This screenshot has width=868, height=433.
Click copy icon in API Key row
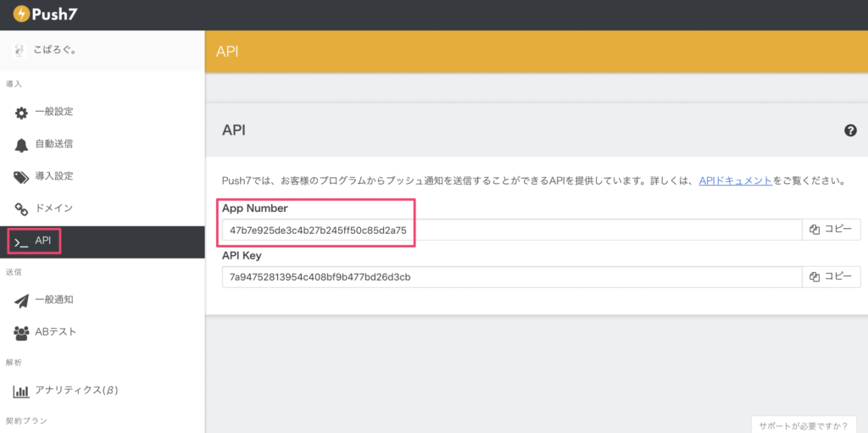tap(815, 277)
